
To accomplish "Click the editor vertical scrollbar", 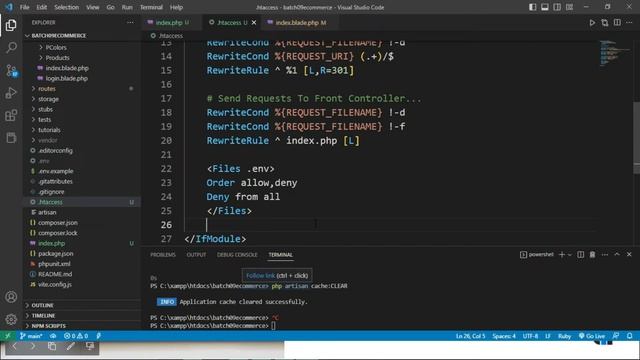I will tap(636, 139).
